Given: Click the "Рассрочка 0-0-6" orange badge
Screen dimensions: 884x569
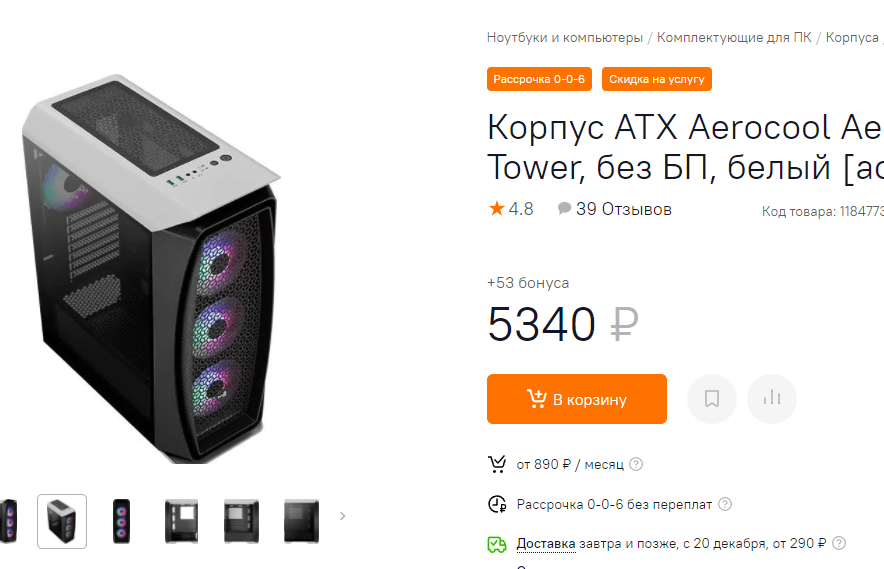Looking at the screenshot, I should point(540,79).
